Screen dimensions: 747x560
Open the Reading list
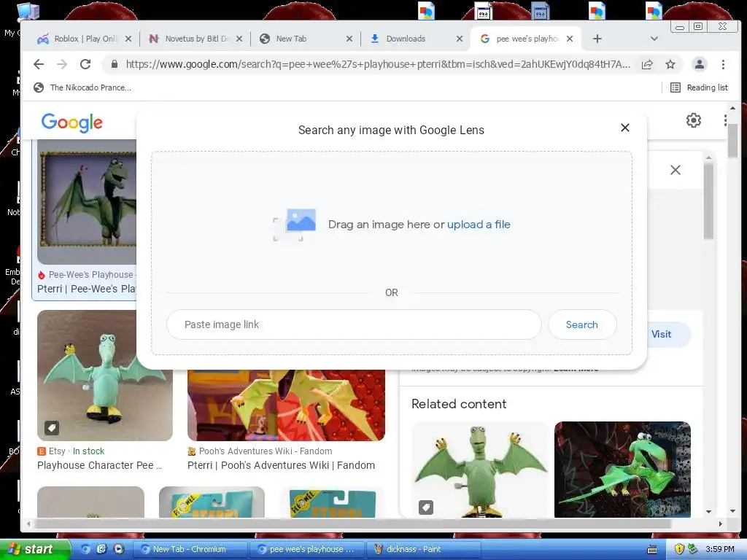click(x=699, y=87)
